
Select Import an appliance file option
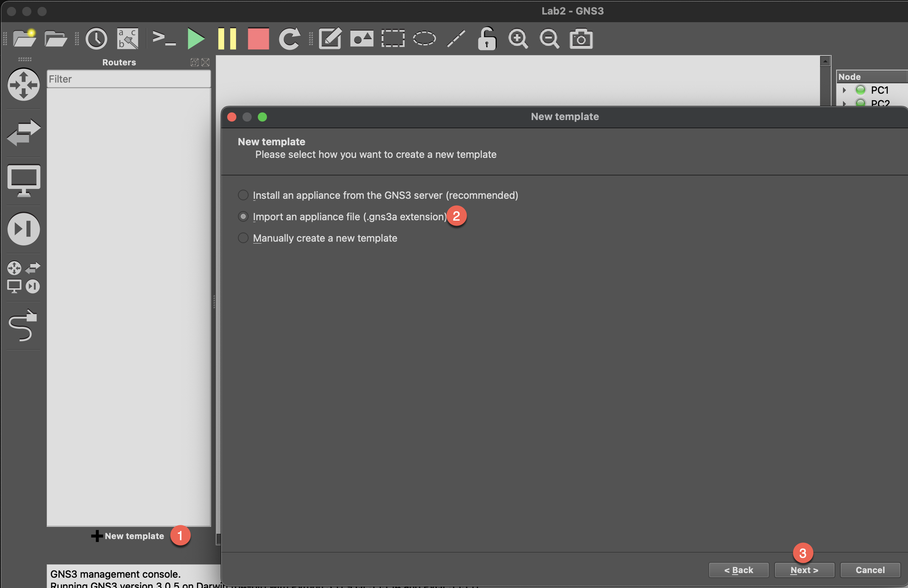point(243,216)
